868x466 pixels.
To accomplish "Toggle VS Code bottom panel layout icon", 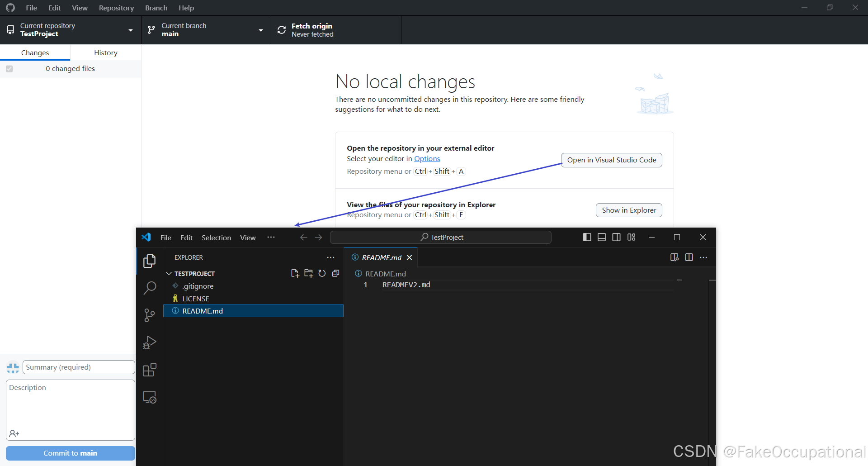I will click(602, 237).
